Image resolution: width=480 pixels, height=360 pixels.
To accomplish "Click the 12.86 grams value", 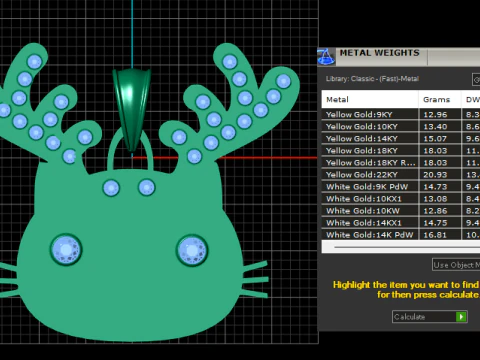I will [435, 211].
